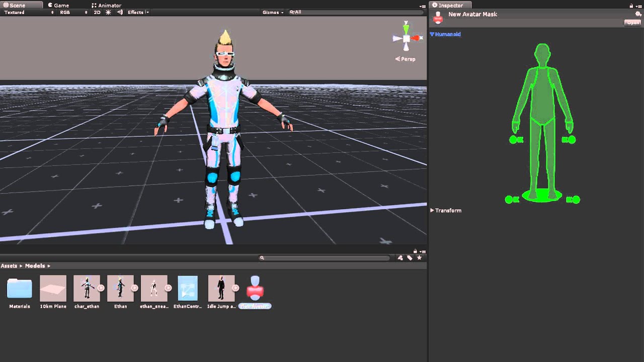Toggle scene lighting sun icon
Screen dimensions: 644x362
(x=108, y=12)
